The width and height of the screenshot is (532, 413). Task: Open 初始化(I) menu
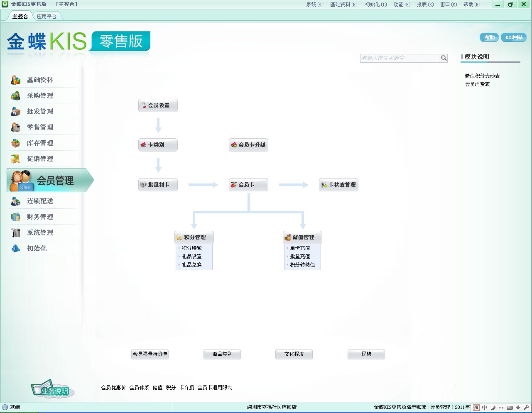tap(375, 5)
